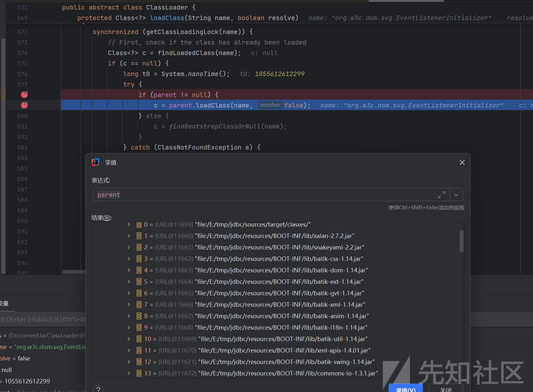
Task: Select array icon of entry 2 snakeyaml jar
Action: pos(139,247)
